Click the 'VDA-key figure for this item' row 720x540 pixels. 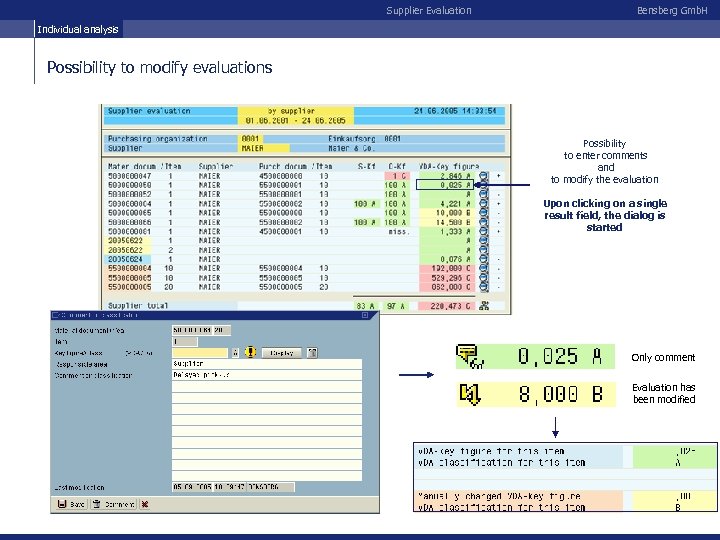click(x=565, y=451)
